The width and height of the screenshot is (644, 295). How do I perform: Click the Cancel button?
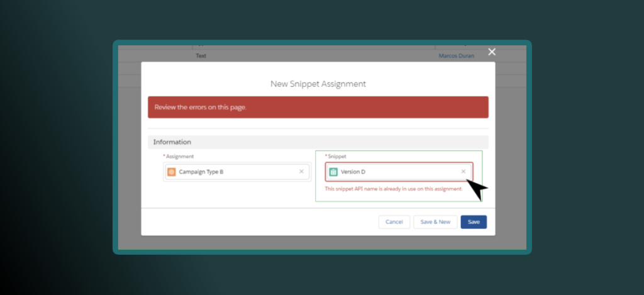394,222
